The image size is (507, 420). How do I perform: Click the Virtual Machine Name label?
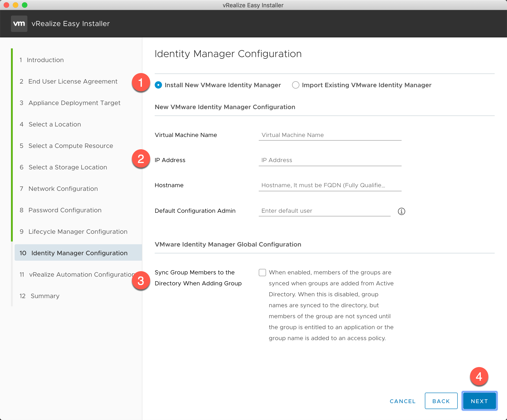[186, 135]
